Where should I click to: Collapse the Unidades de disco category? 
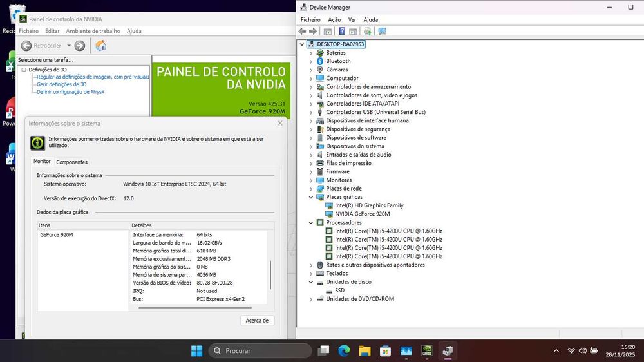[311, 282]
